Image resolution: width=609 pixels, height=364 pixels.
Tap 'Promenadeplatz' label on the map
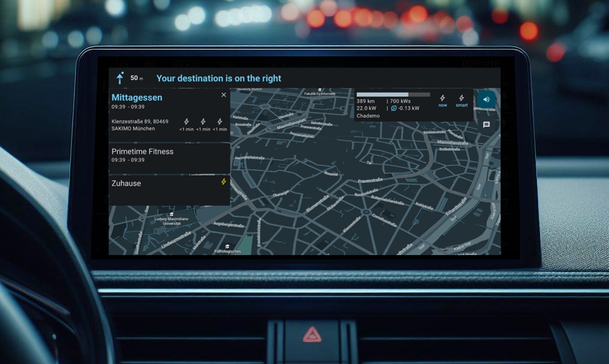(302, 135)
